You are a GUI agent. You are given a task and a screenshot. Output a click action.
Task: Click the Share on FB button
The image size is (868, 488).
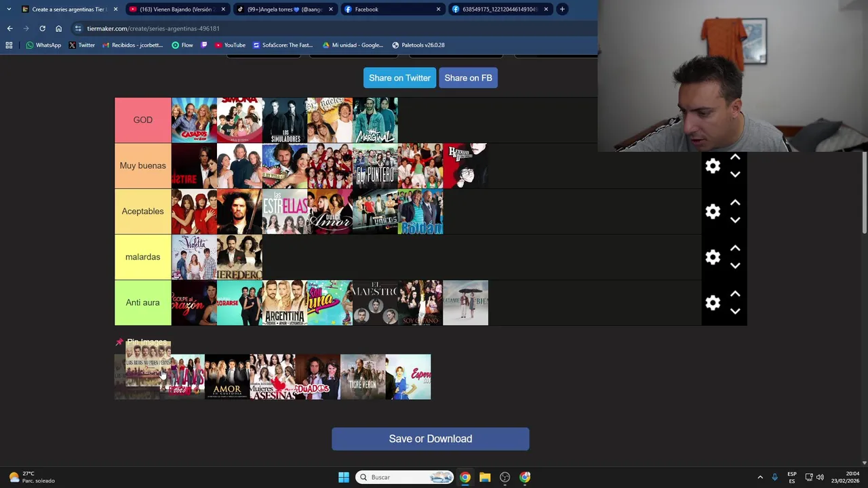click(x=468, y=78)
